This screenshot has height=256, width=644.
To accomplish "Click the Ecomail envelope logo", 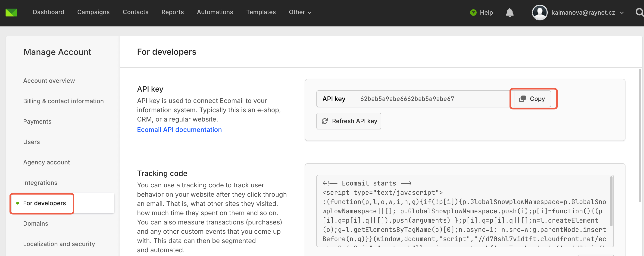I will tap(11, 12).
